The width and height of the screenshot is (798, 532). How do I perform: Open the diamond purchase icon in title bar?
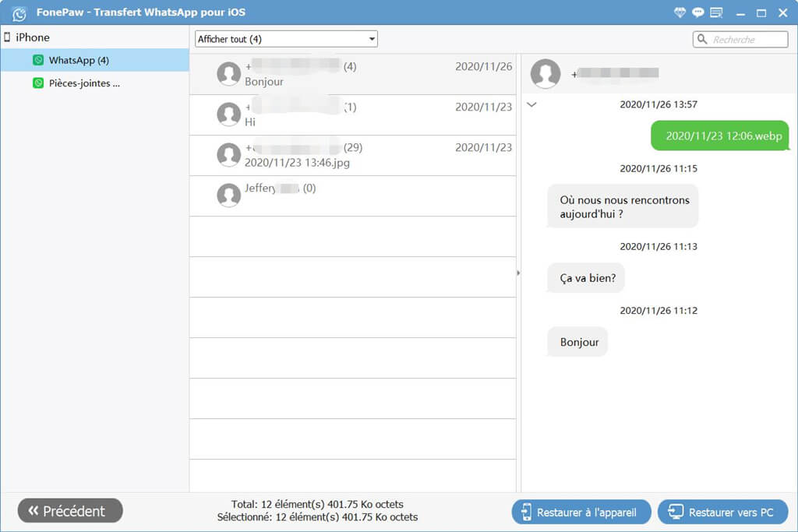pyautogui.click(x=680, y=12)
